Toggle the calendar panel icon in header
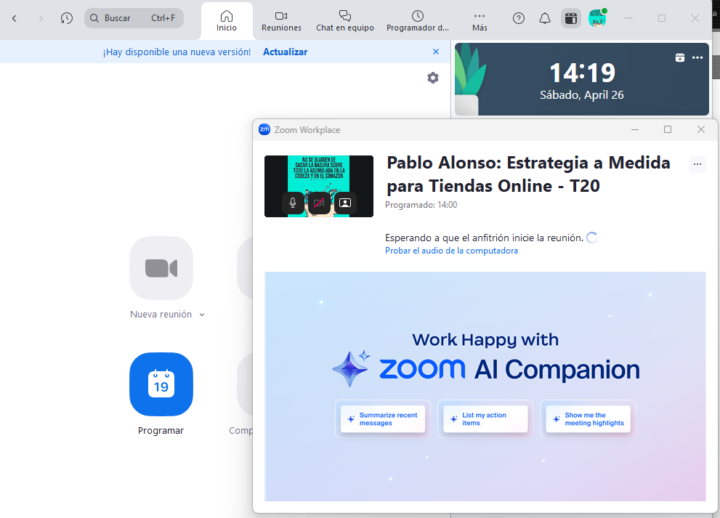 tap(571, 18)
